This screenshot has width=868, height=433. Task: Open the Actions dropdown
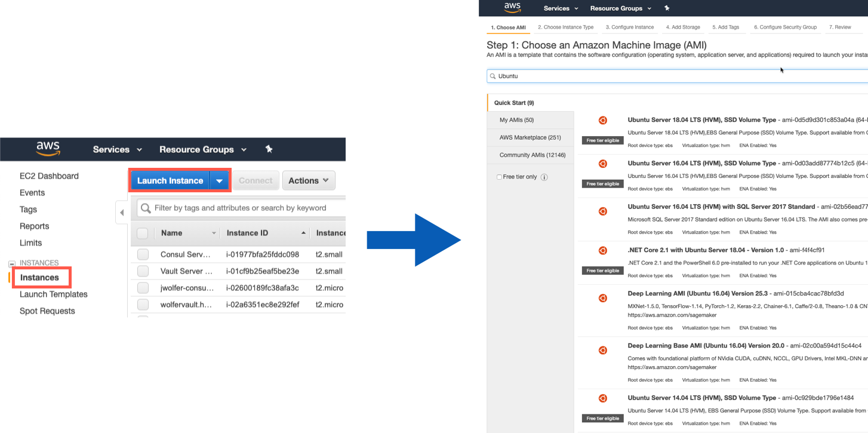pos(309,180)
